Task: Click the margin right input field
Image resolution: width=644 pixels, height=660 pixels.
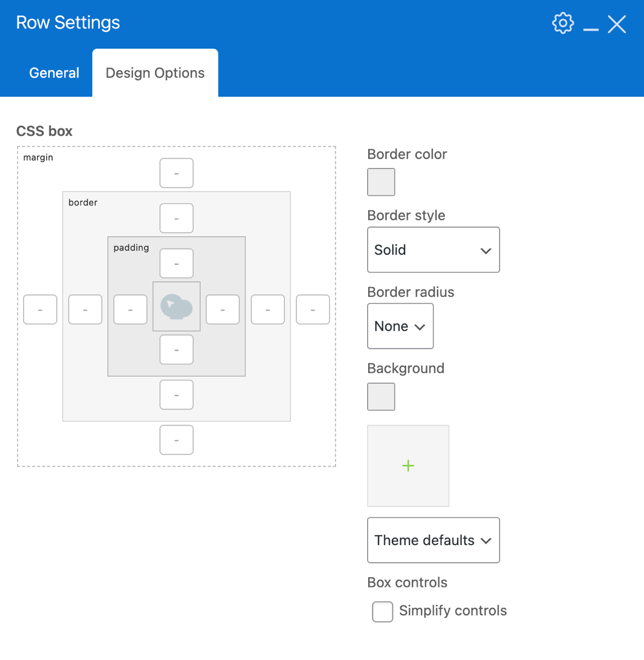Action: click(313, 310)
